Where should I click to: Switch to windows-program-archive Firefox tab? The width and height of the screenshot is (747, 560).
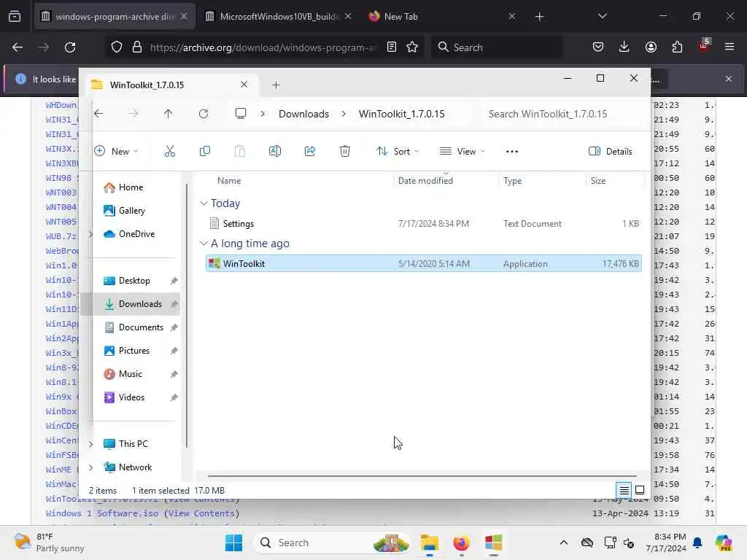[115, 17]
